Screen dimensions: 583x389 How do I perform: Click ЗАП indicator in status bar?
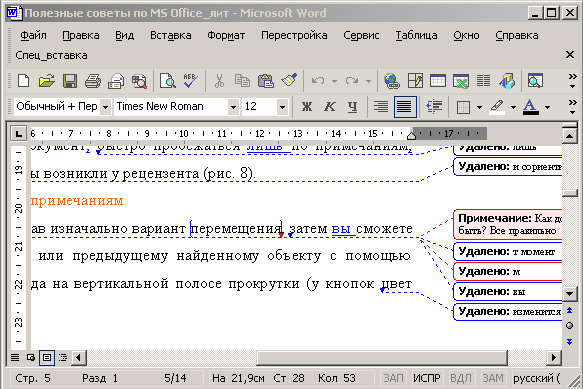coord(393,378)
